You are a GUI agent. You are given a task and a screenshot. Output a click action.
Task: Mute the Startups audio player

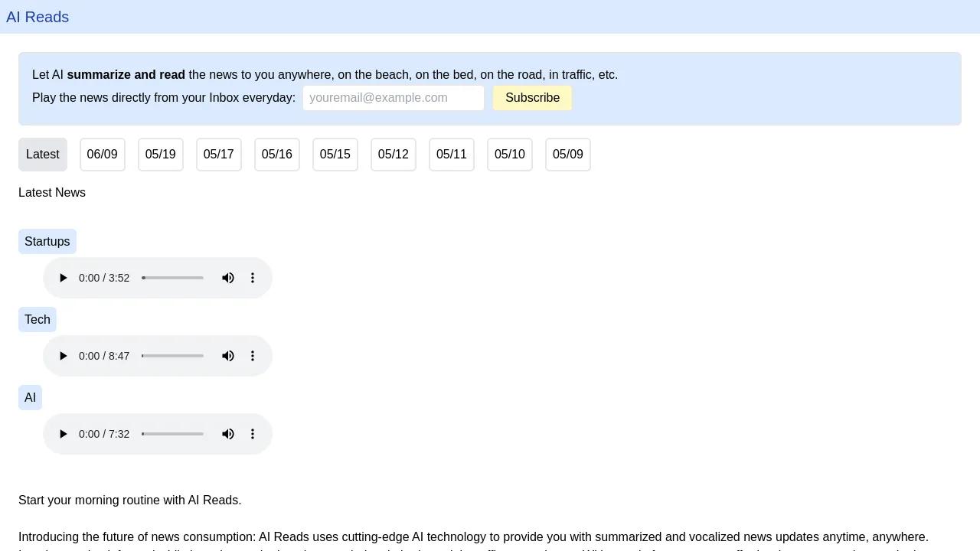(228, 278)
